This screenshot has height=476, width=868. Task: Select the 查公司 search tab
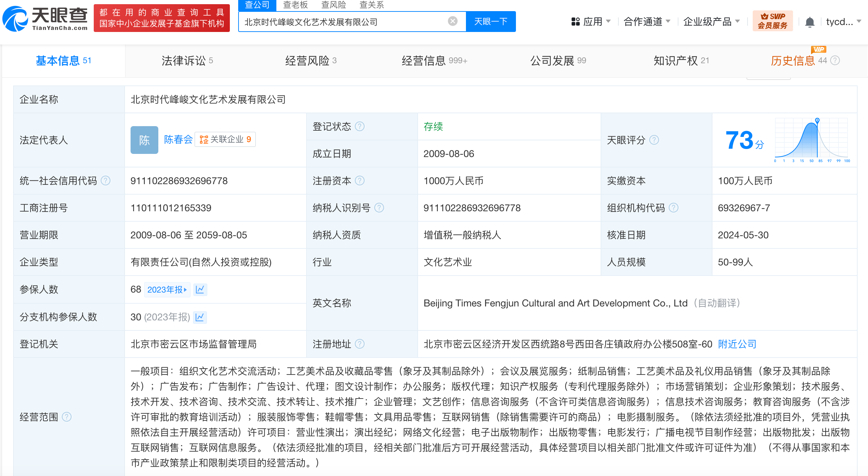[x=257, y=5]
